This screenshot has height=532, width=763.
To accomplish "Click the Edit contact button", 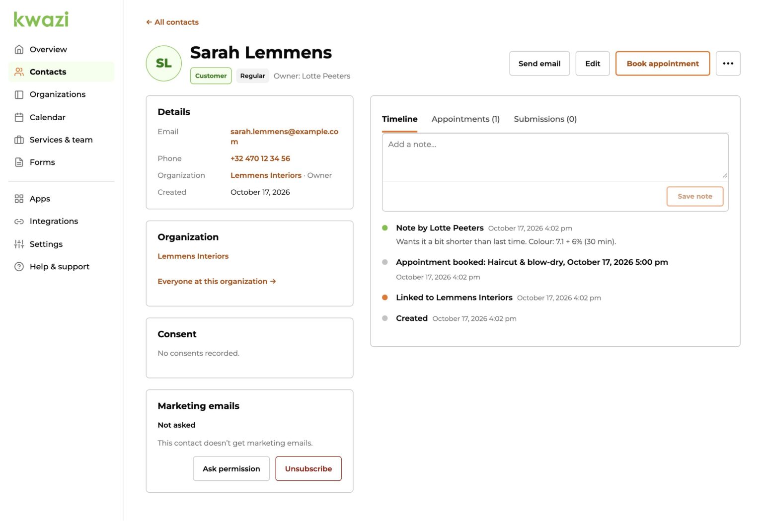I will (593, 64).
